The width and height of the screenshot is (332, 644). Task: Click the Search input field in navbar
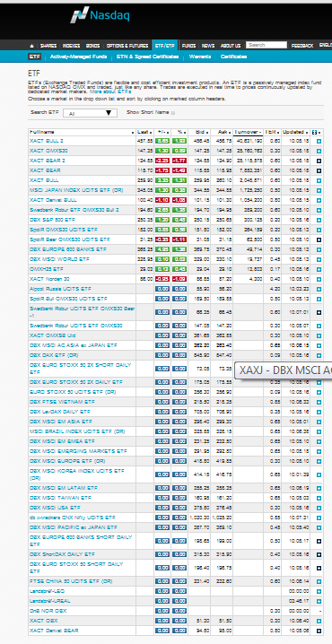pos(266,45)
